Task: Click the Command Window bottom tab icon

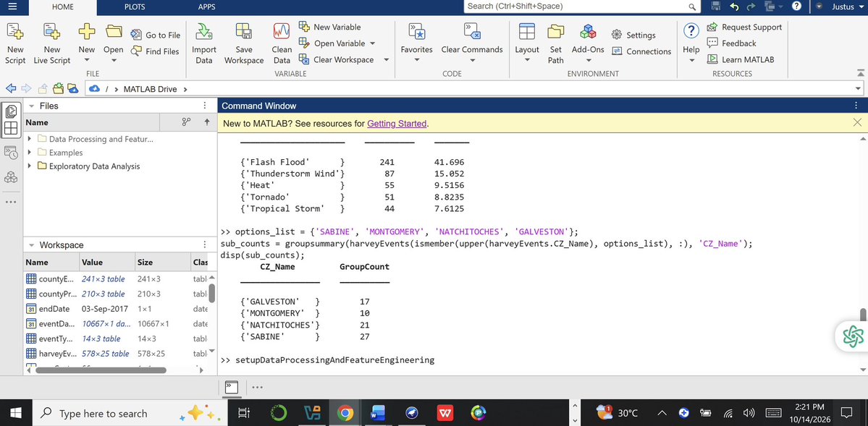Action: point(232,387)
